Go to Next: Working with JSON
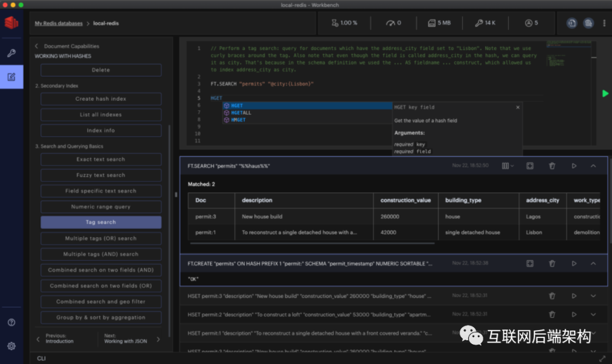 pyautogui.click(x=132, y=339)
